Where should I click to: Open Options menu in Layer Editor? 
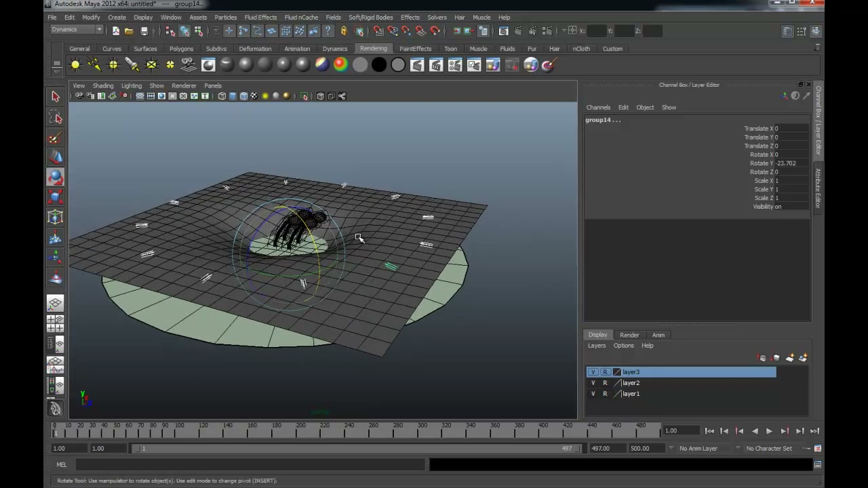pyautogui.click(x=623, y=346)
